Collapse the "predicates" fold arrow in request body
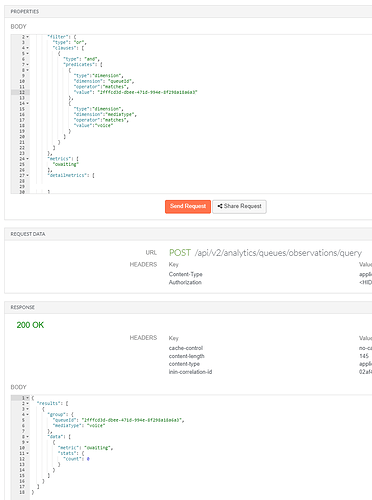Viewport: 372px width, 500px height. coord(28,65)
